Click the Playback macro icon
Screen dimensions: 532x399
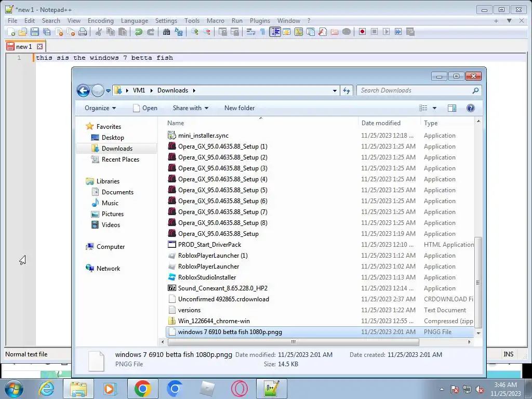[386, 32]
